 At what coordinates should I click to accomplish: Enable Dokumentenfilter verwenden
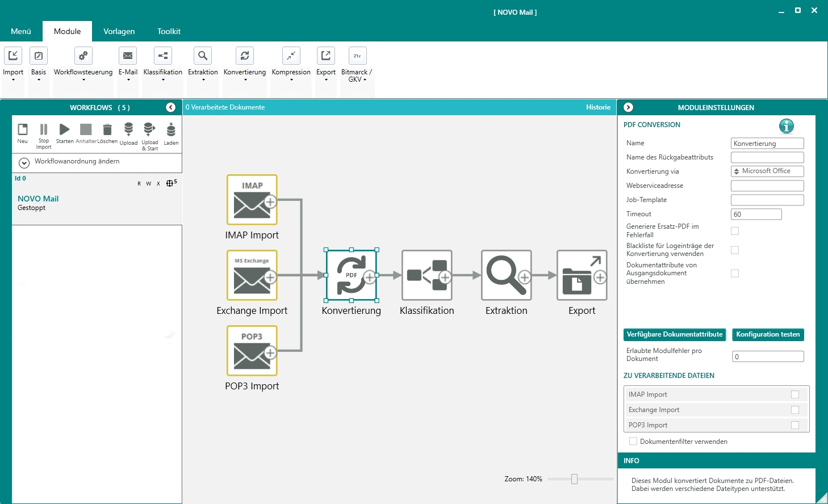pos(633,441)
